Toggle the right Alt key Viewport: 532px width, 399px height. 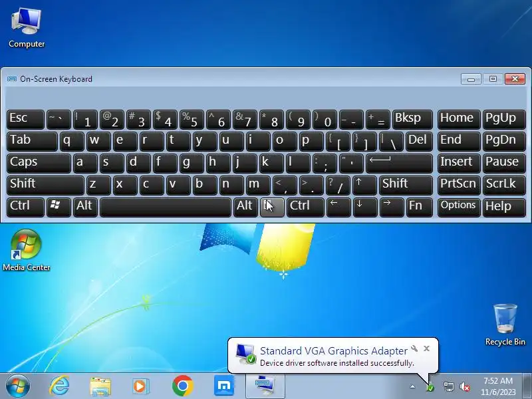(245, 207)
